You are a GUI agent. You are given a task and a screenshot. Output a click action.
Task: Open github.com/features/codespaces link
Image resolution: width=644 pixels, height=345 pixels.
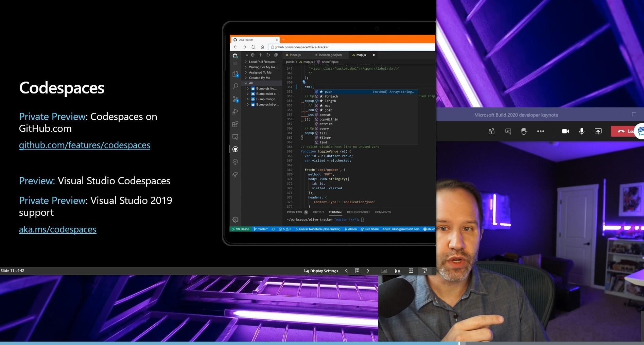85,145
